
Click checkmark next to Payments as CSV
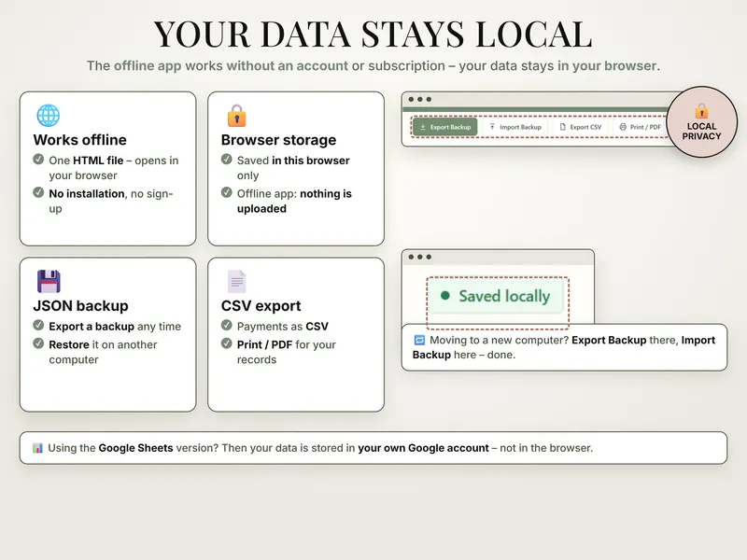click(x=227, y=325)
